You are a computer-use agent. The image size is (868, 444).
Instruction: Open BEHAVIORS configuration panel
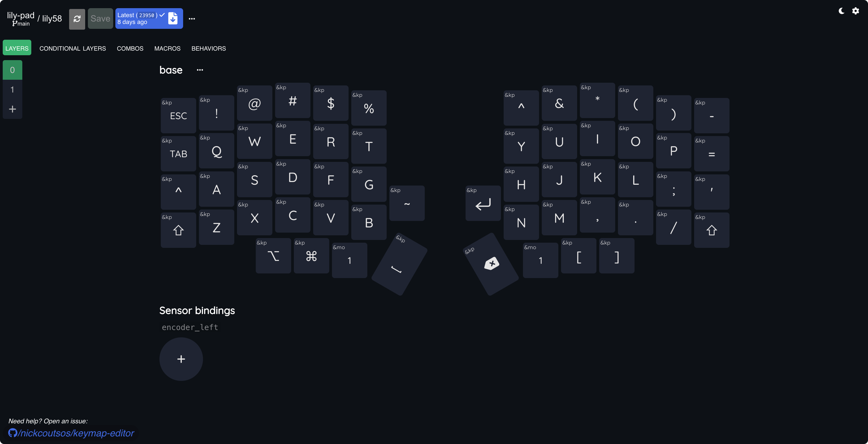(x=208, y=48)
